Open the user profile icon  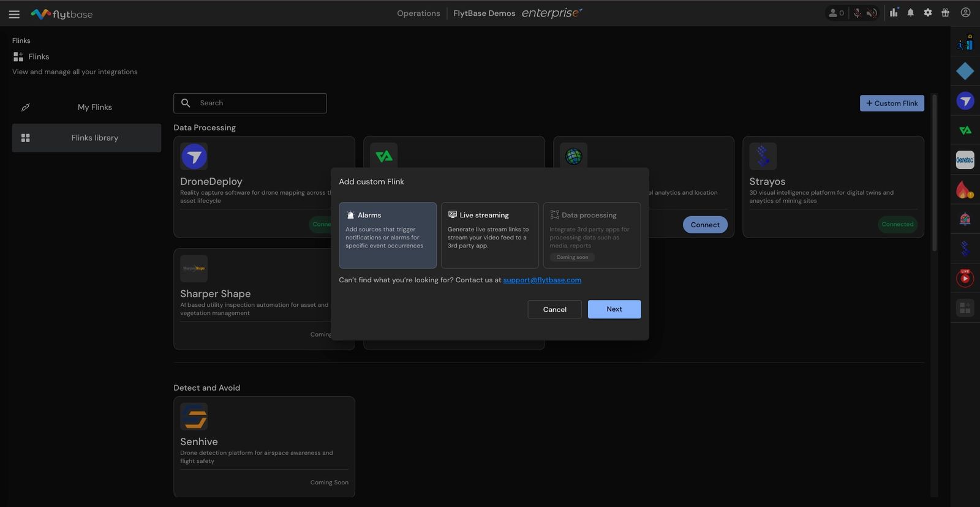tap(966, 12)
